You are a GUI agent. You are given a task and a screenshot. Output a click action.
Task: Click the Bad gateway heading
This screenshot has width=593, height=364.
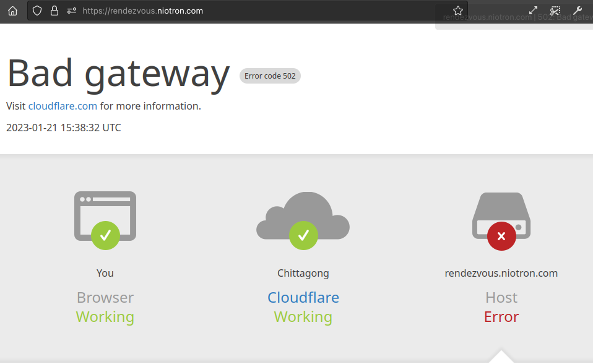pyautogui.click(x=118, y=74)
